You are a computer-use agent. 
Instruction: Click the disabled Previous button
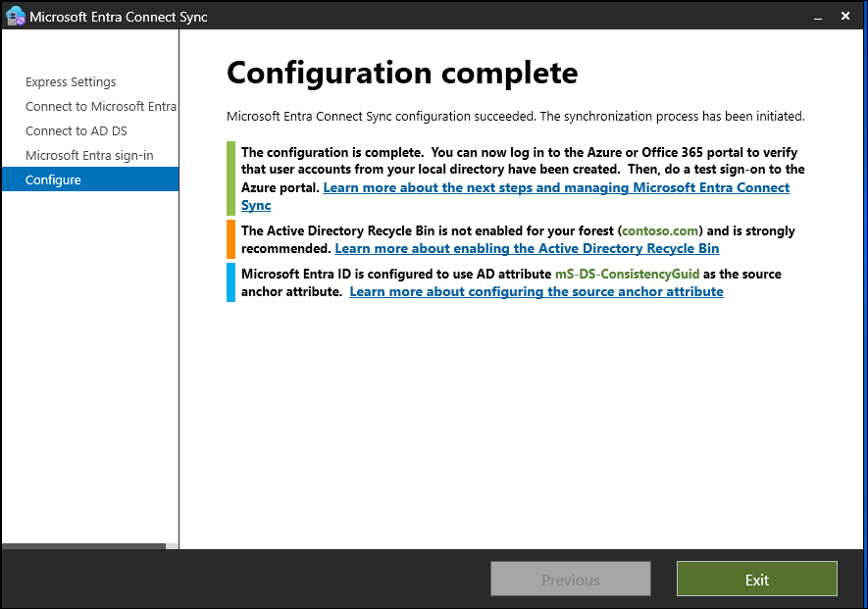click(570, 580)
